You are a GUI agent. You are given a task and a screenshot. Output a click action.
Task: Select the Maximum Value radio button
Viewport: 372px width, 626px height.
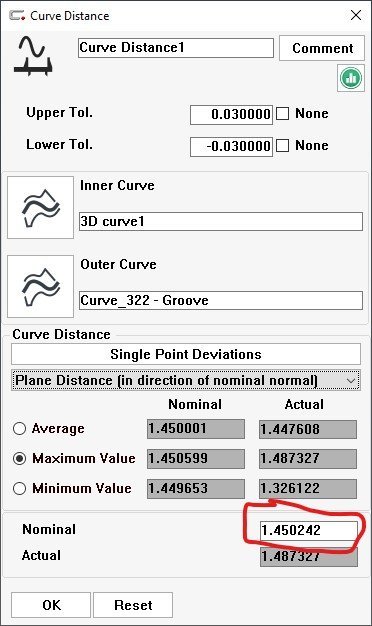tap(20, 458)
